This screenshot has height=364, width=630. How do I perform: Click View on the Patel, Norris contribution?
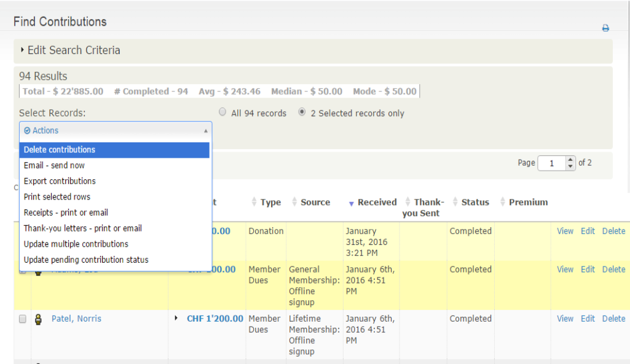coord(565,318)
